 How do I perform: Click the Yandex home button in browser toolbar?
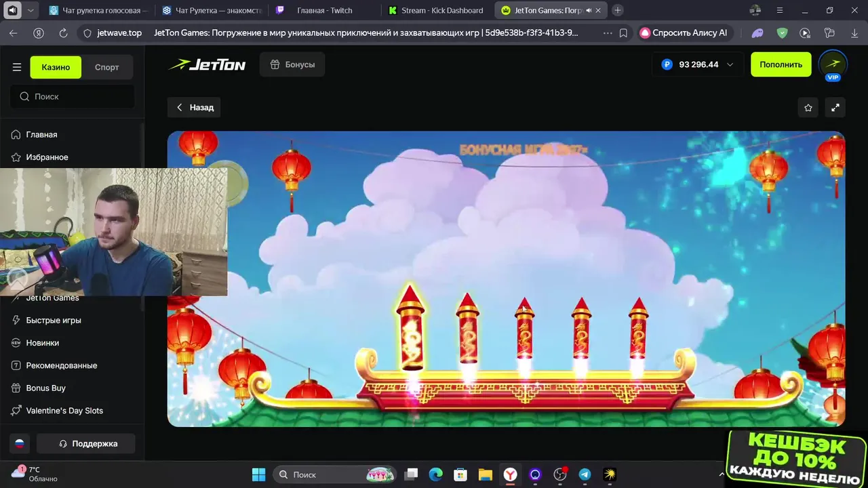tap(39, 33)
